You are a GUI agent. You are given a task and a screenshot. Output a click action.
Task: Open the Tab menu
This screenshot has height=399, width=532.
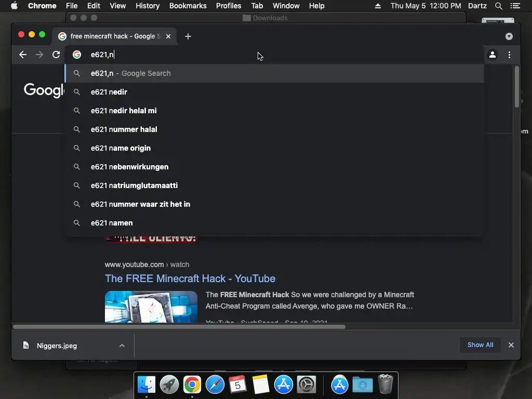(257, 6)
